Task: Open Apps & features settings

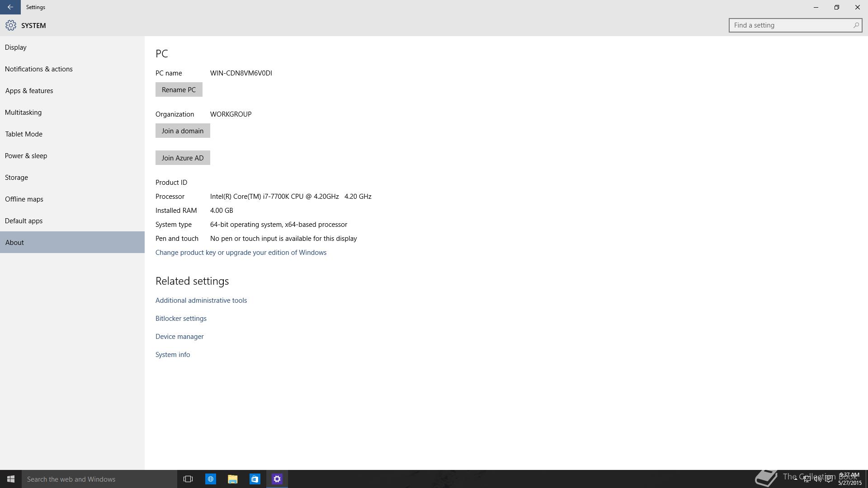Action: coord(72,90)
